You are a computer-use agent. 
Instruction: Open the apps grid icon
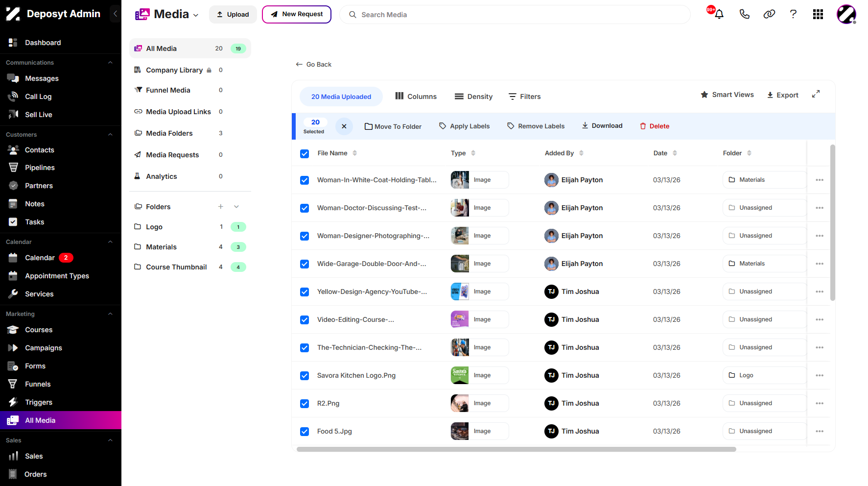point(818,14)
